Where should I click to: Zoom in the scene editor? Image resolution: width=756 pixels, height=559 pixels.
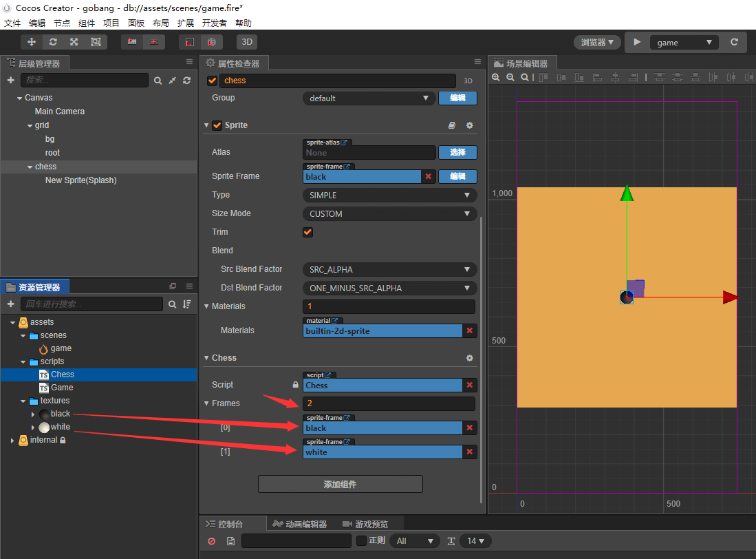pyautogui.click(x=496, y=77)
